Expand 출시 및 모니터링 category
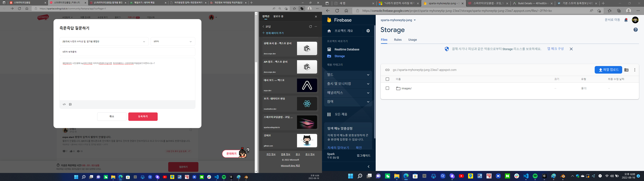 [348, 84]
